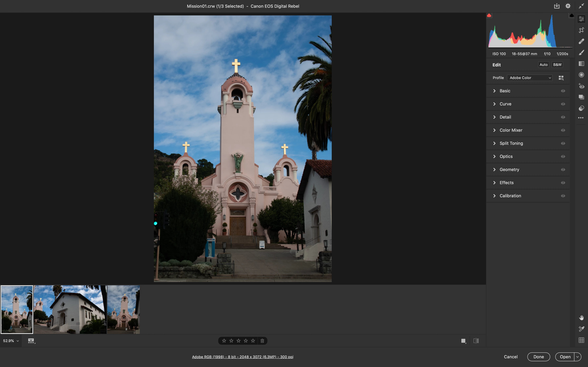Click the save image download icon

(556, 6)
